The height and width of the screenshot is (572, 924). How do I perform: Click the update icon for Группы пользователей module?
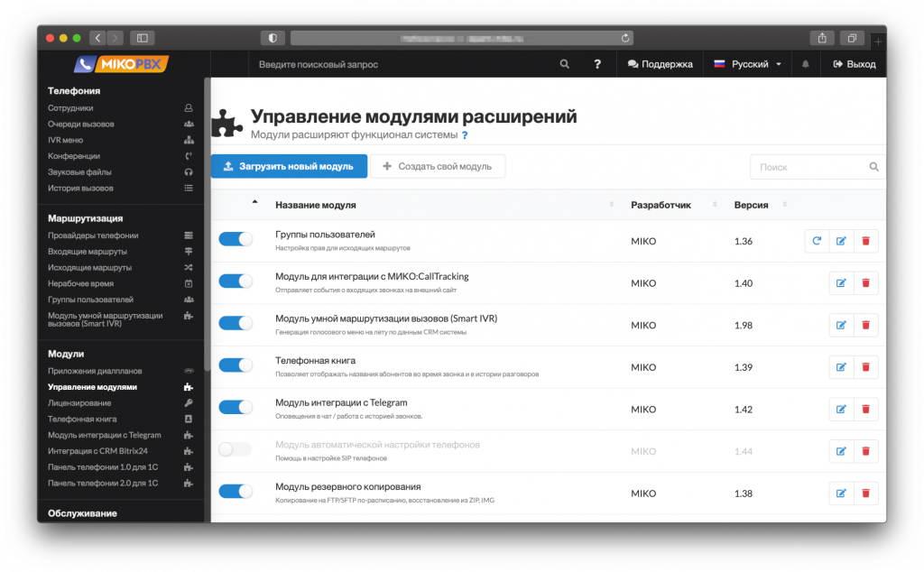(x=817, y=241)
